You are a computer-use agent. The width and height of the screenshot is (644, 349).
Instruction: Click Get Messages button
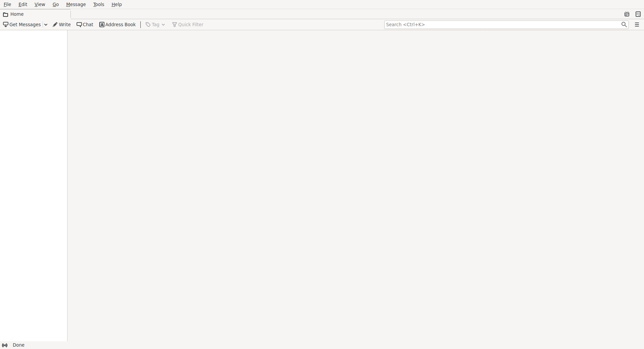(22, 25)
